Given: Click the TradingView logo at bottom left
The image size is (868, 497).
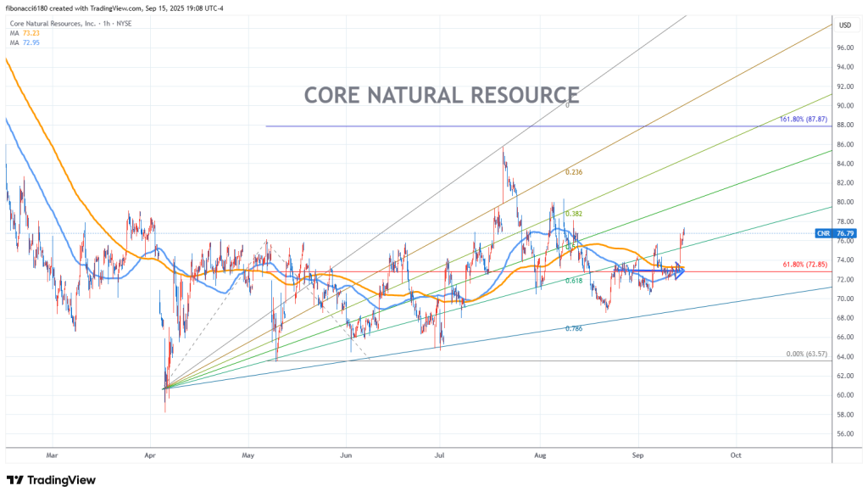Looking at the screenshot, I should tap(51, 480).
